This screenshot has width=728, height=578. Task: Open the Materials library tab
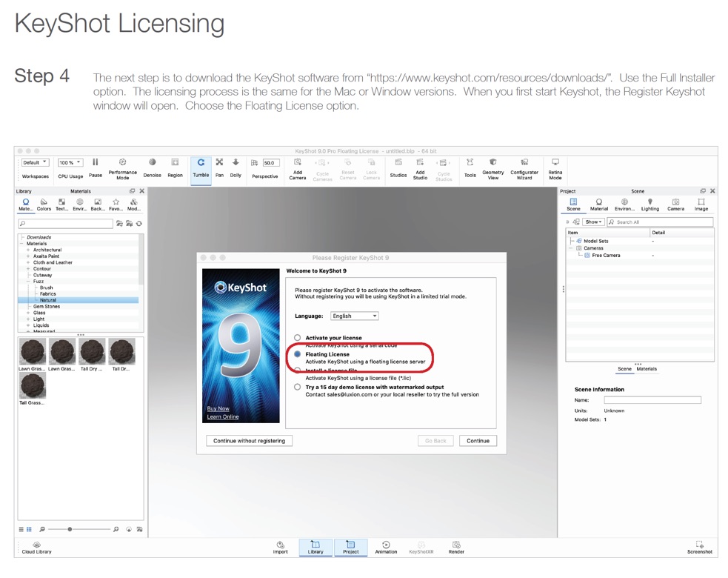click(x=25, y=205)
